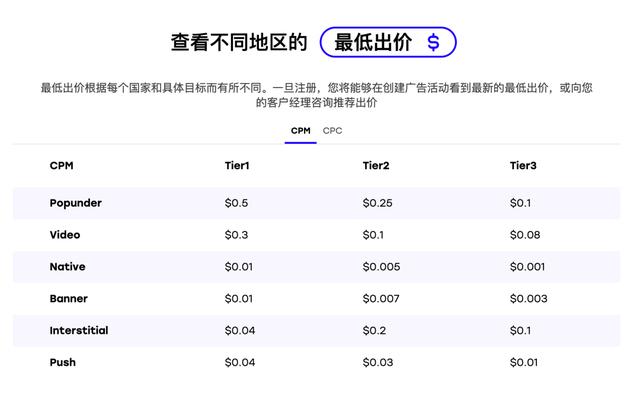Select the Popunder row label
This screenshot has width=640, height=412.
coord(75,203)
